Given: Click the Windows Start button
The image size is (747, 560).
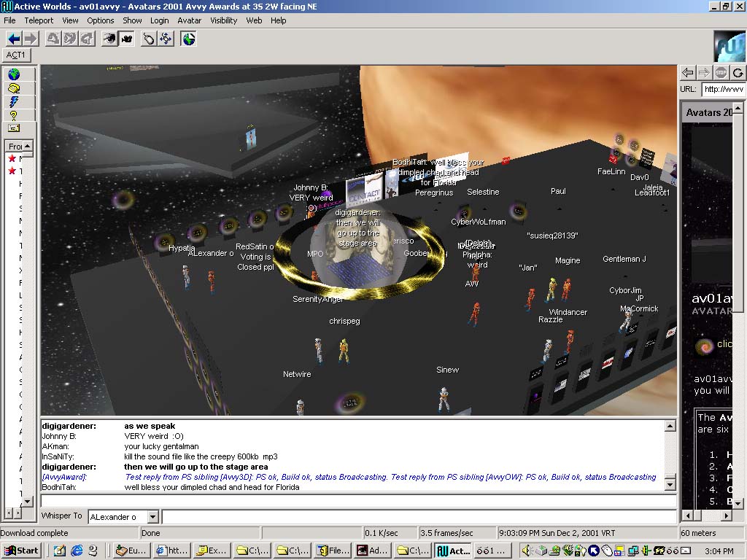Looking at the screenshot, I should pos(21,551).
